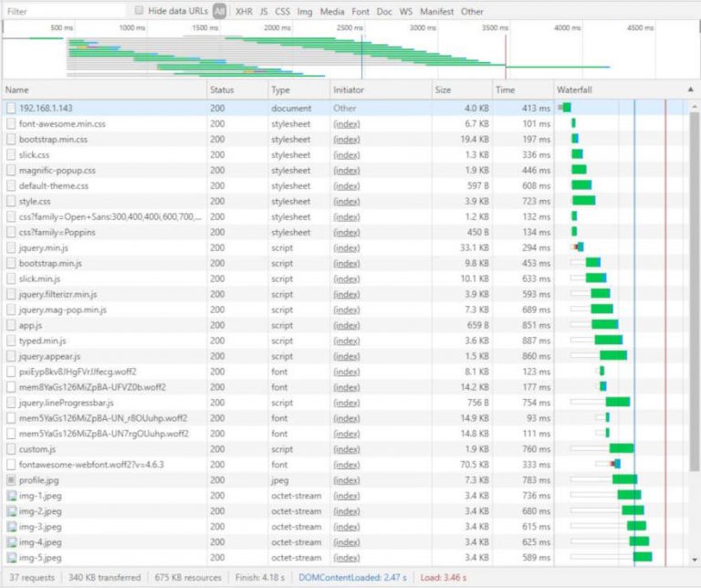Open the (index) initiator link for bootstrap.min.css
701x588 pixels.
coord(346,139)
